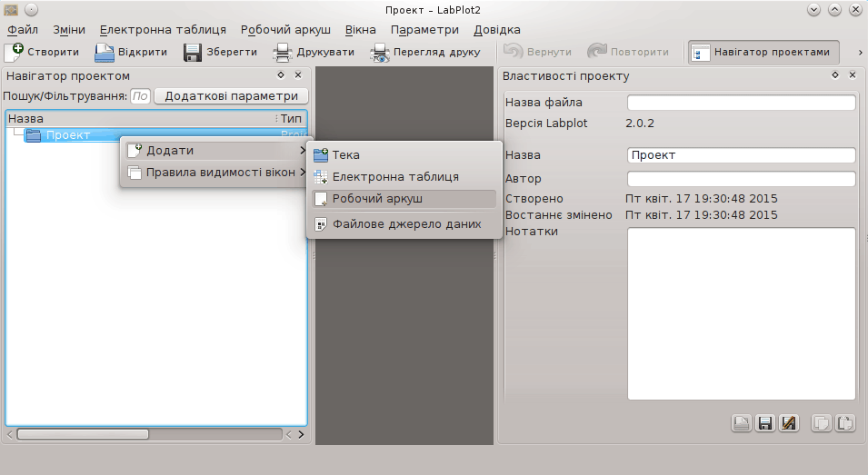Open the Додати submenu entry
Viewport: 868px width, 475px height.
click(215, 150)
